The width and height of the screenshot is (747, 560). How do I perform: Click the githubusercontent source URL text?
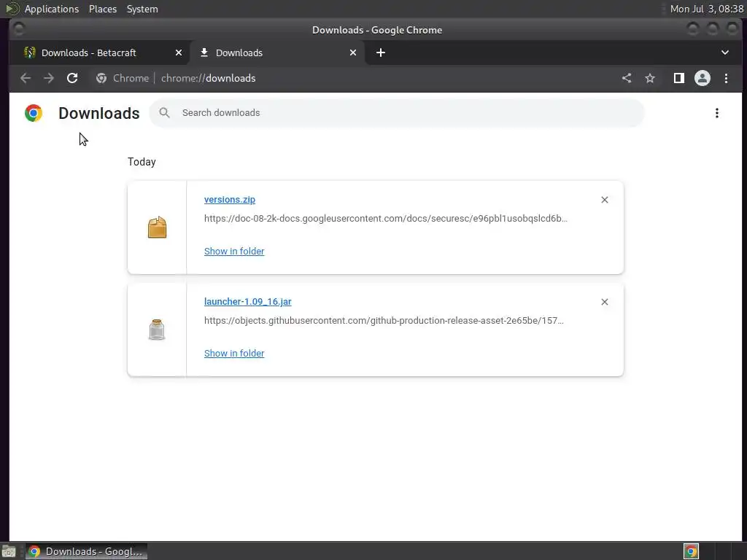click(384, 321)
